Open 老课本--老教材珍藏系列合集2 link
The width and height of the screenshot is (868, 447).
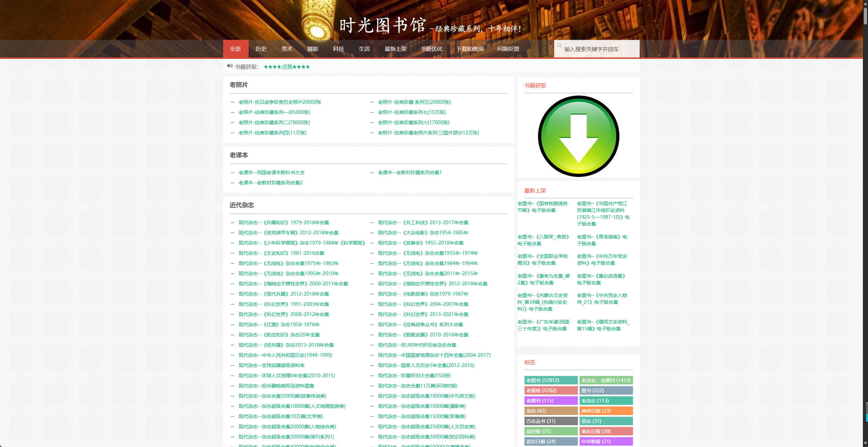(x=270, y=183)
